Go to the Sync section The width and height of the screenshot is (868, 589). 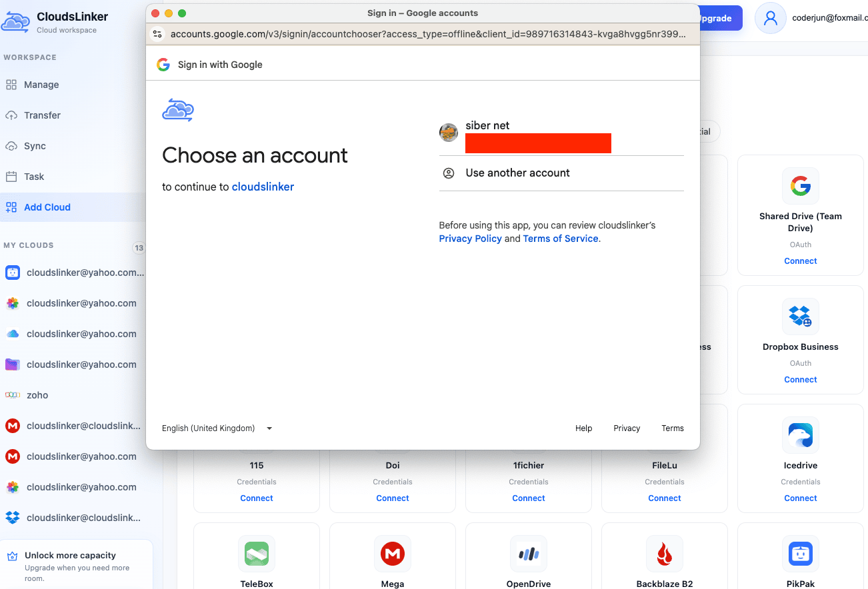35,146
